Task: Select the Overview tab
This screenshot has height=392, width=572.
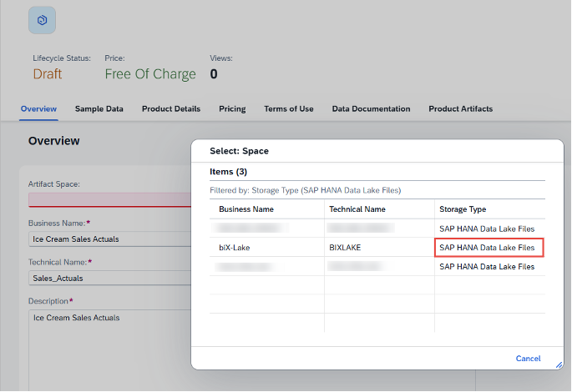Action: click(x=38, y=109)
